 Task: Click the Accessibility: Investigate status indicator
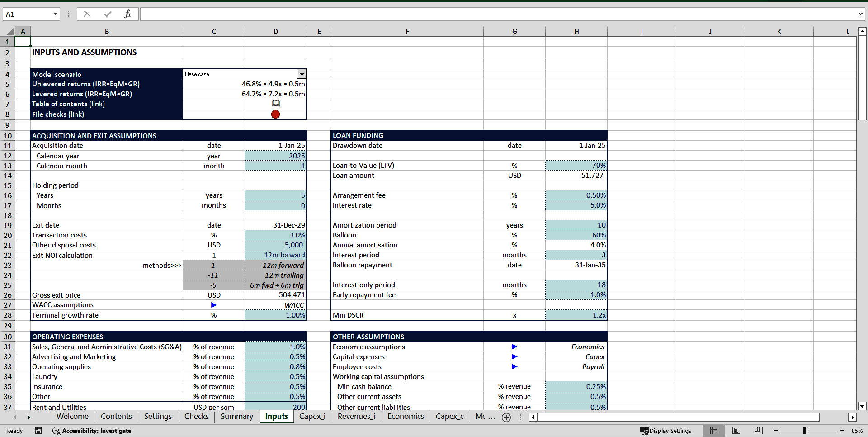pyautogui.click(x=92, y=431)
